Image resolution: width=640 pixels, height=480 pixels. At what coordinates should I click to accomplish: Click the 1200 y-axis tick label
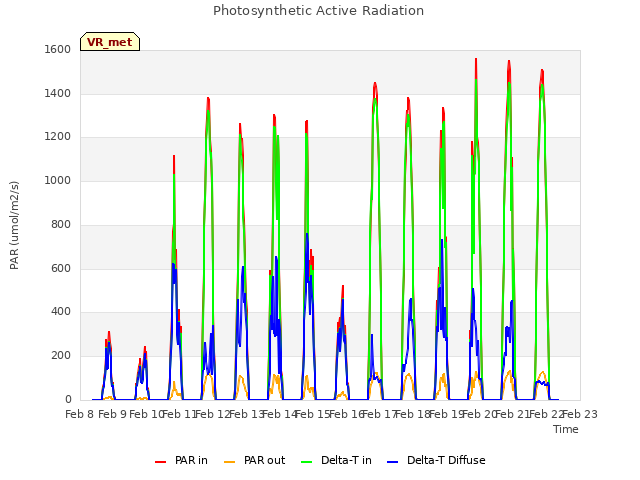pos(58,137)
